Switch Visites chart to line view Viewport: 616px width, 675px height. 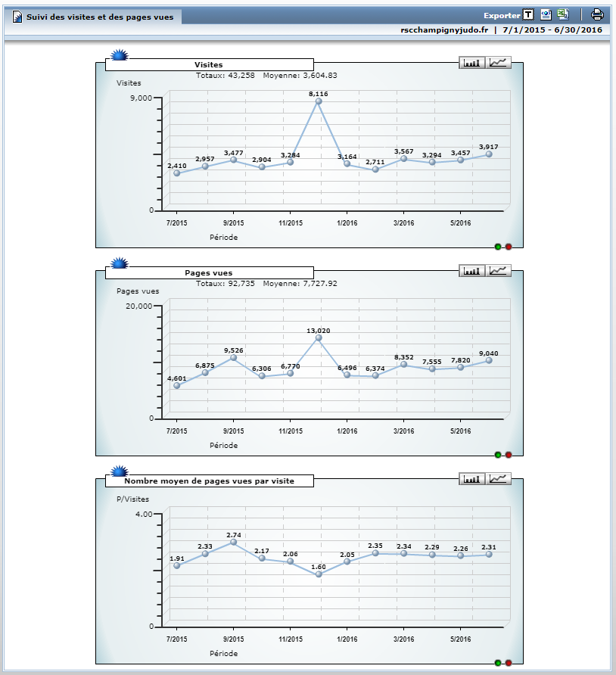tap(499, 63)
